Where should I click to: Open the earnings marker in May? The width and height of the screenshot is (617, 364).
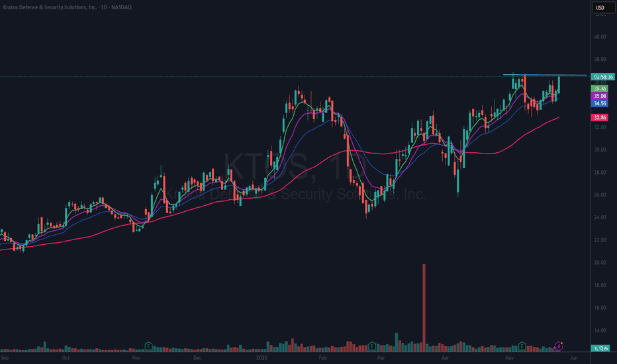point(522,346)
